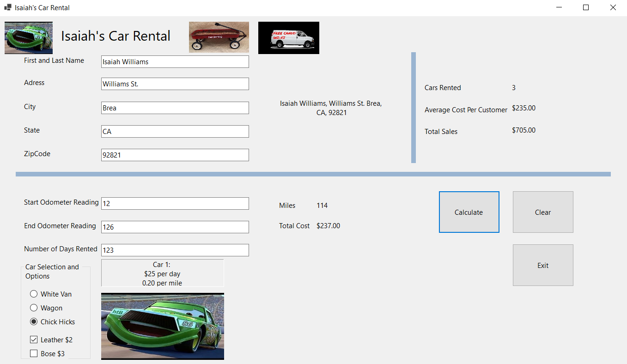This screenshot has width=627, height=364.
Task: Click the Isaiah's Car Rental heading
Action: tap(116, 36)
